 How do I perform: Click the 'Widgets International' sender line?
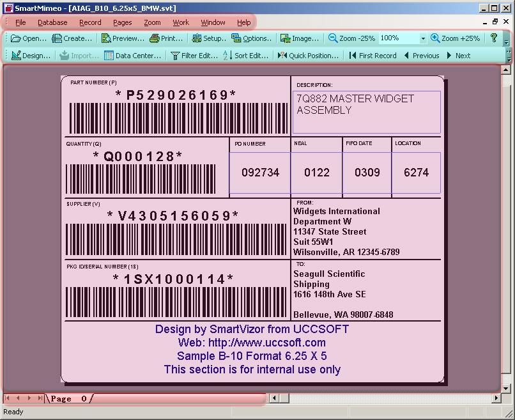point(337,211)
